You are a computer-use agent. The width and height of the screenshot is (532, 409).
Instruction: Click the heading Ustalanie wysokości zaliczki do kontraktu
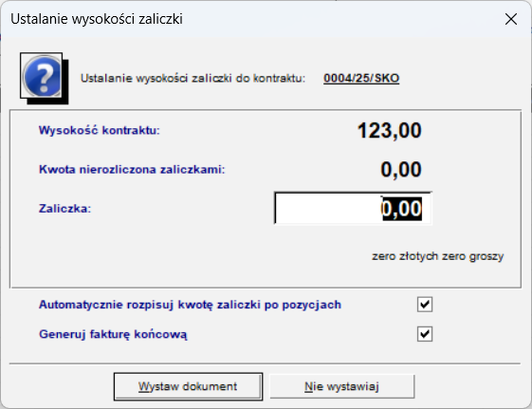[x=193, y=79]
